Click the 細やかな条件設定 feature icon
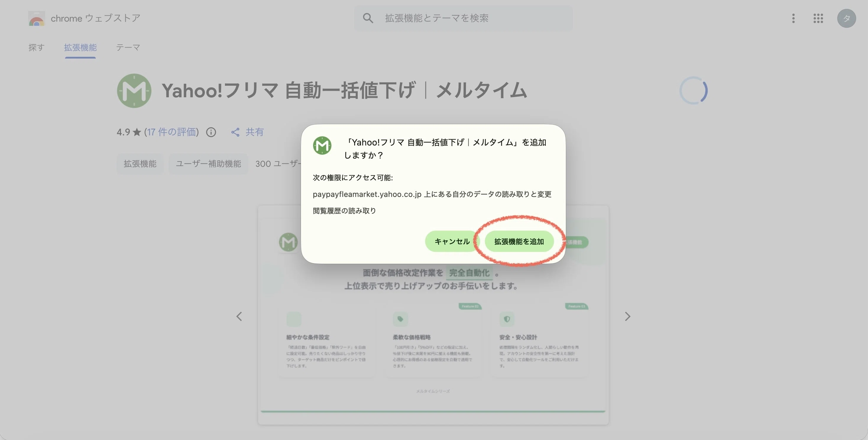The width and height of the screenshot is (868, 440). pyautogui.click(x=294, y=319)
